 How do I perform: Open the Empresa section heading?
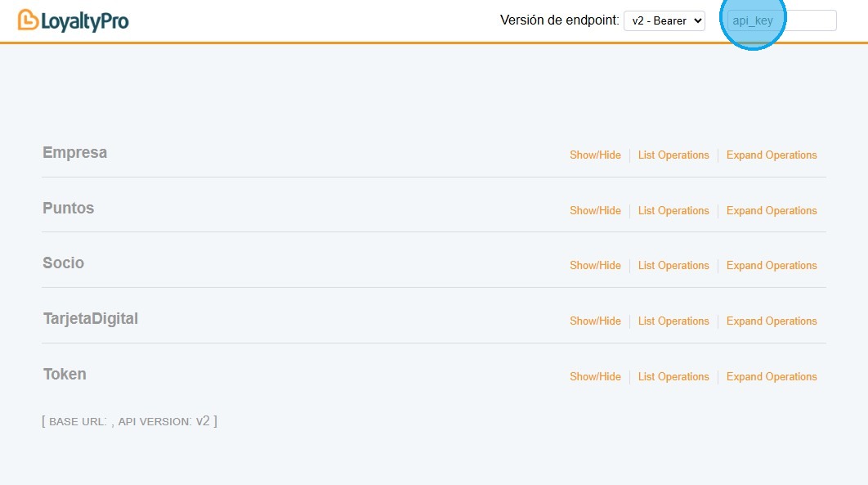74,153
